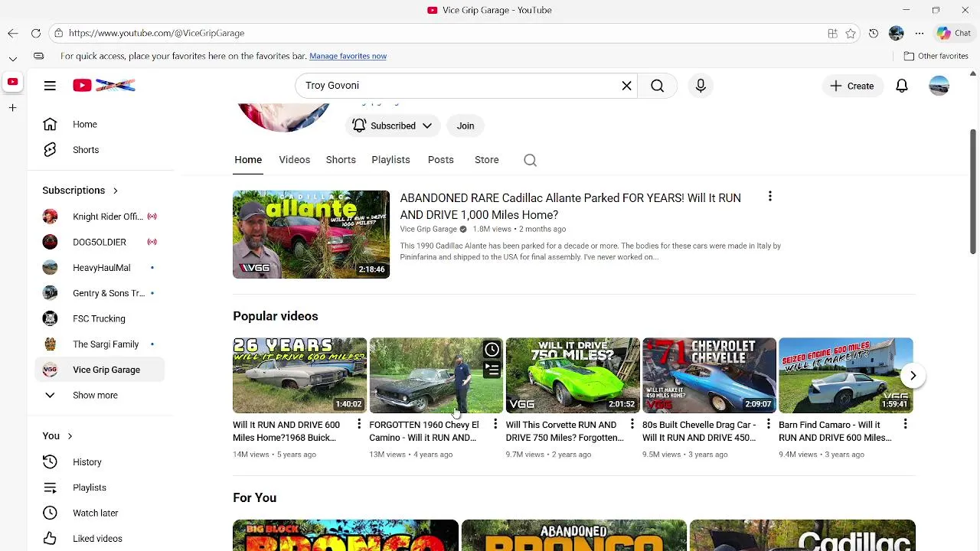980x551 pixels.
Task: Open the account avatar menu
Action: click(x=939, y=86)
